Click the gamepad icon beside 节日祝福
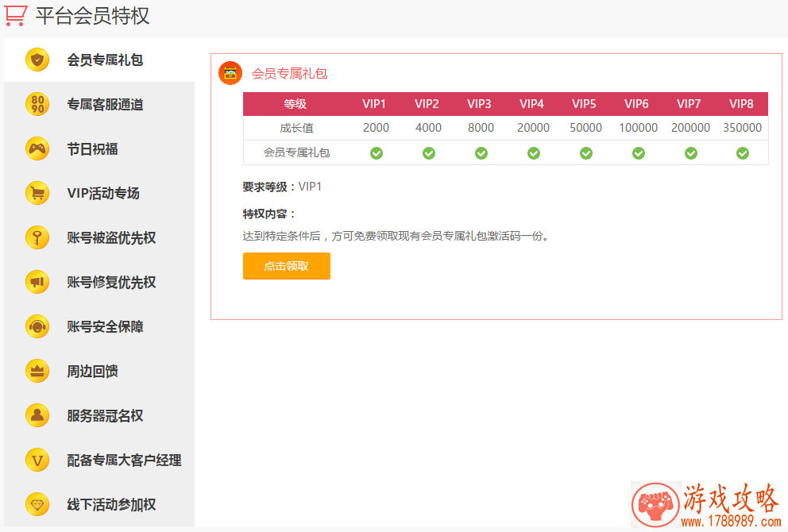788x532 pixels. click(x=37, y=148)
